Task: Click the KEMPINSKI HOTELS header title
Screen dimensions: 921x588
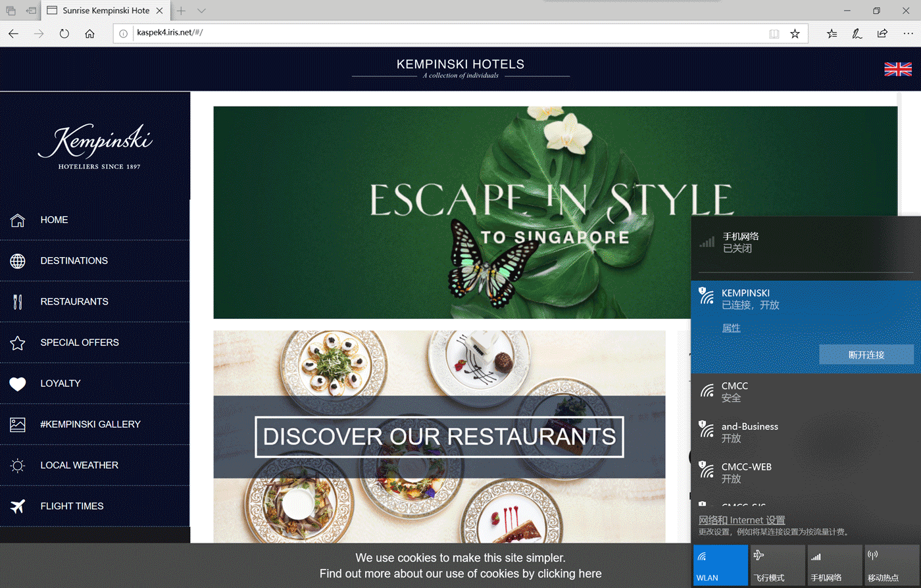Action: click(460, 64)
